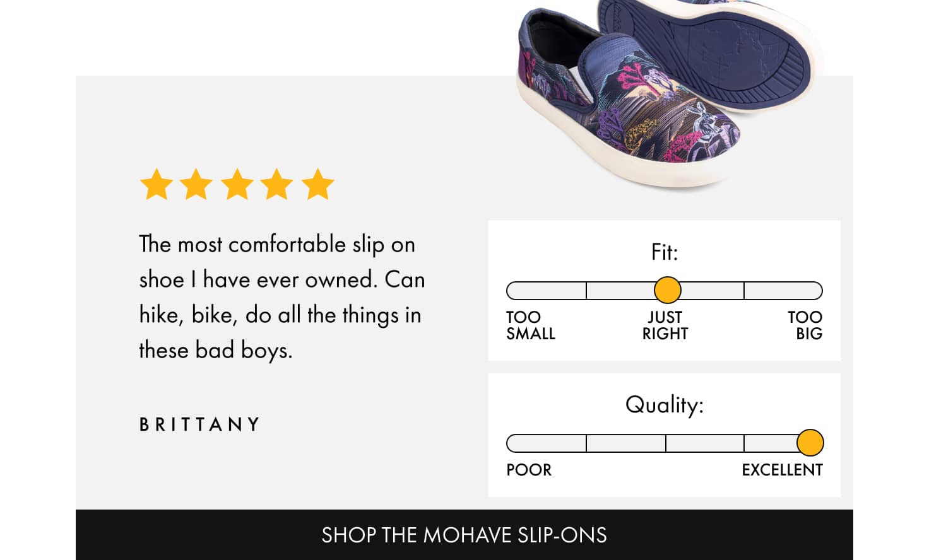
Task: Select the Quality section heading
Action: click(664, 404)
